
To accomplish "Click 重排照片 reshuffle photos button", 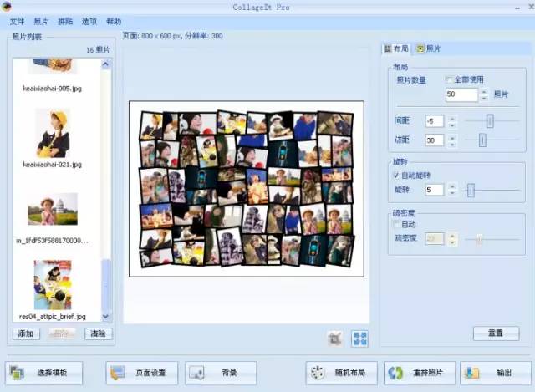I will click(420, 373).
